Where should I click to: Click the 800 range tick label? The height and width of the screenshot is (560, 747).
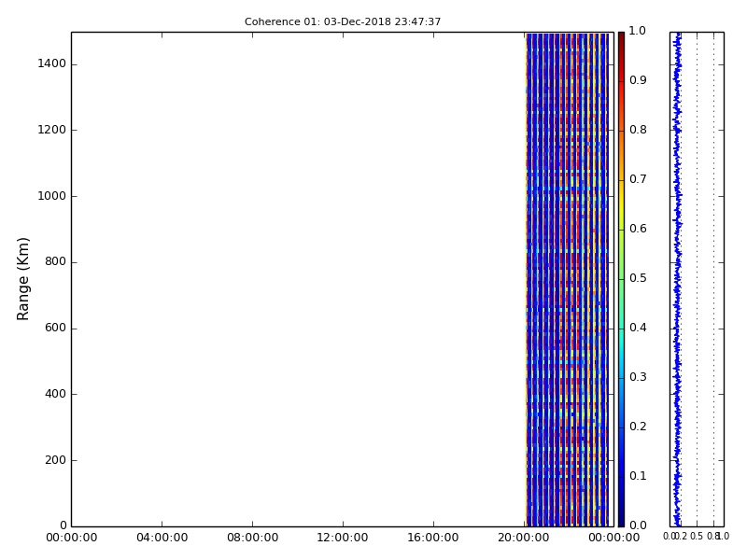click(55, 262)
